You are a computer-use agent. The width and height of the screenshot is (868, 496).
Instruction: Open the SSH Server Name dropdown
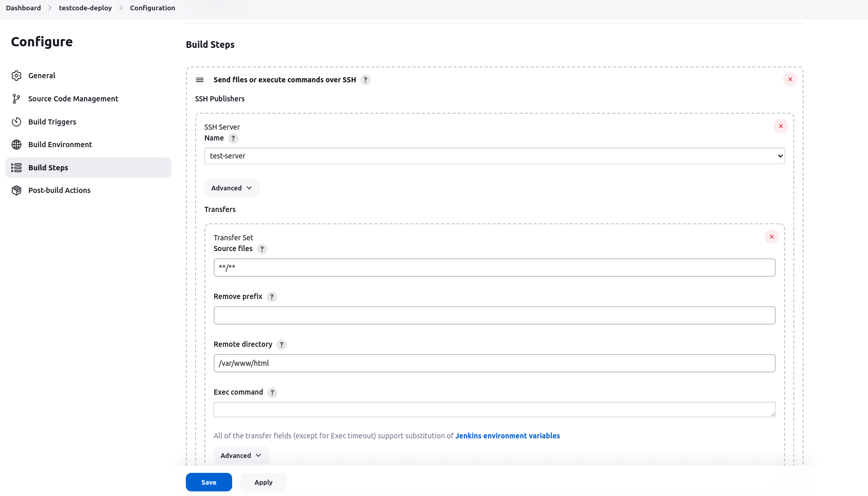(x=494, y=156)
